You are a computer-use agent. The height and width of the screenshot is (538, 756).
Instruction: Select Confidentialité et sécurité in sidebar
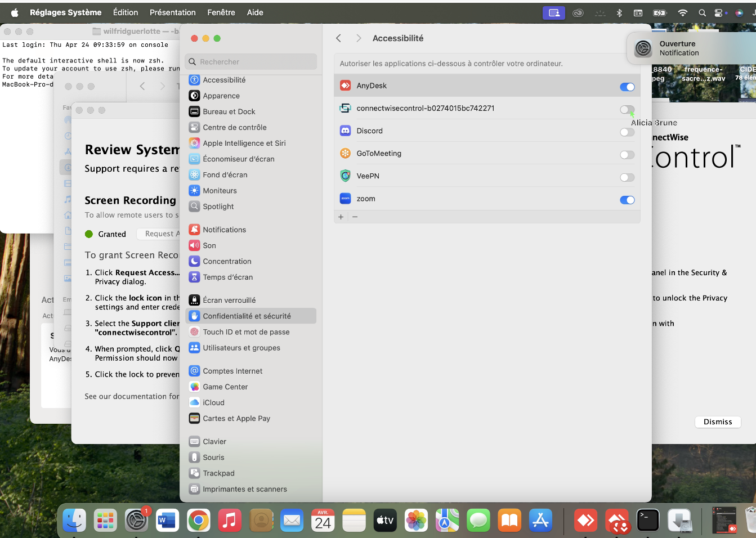point(247,316)
